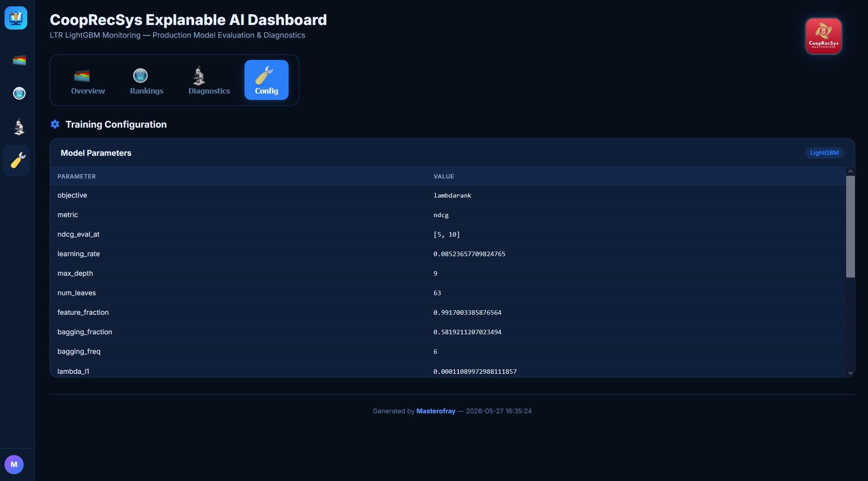Image resolution: width=868 pixels, height=481 pixels.
Task: Open Rankings from the sidebar star icon
Action: [x=19, y=94]
